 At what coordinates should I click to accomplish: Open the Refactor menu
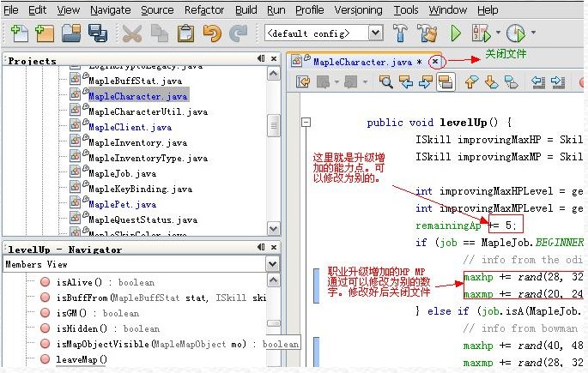point(204,9)
